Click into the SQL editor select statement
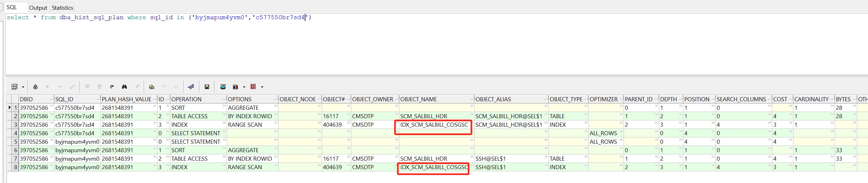Screen dimensions: 868x183 pos(159,17)
